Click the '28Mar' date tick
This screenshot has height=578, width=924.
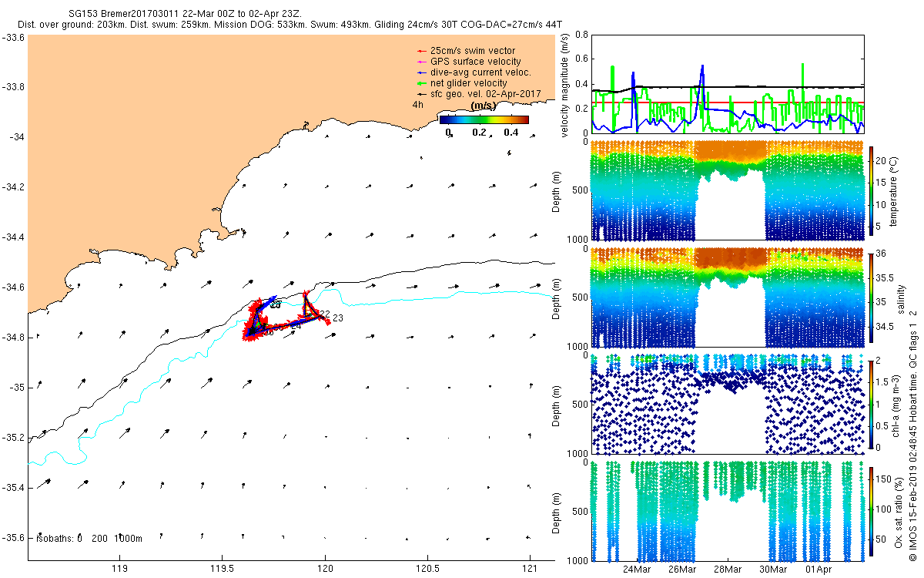tap(728, 570)
